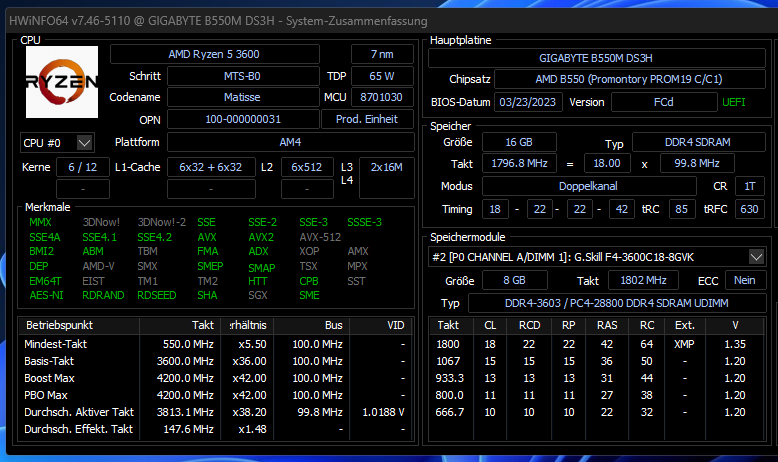Select the AES-NI feature label
Viewport: 778px width, 462px height.
pos(46,295)
